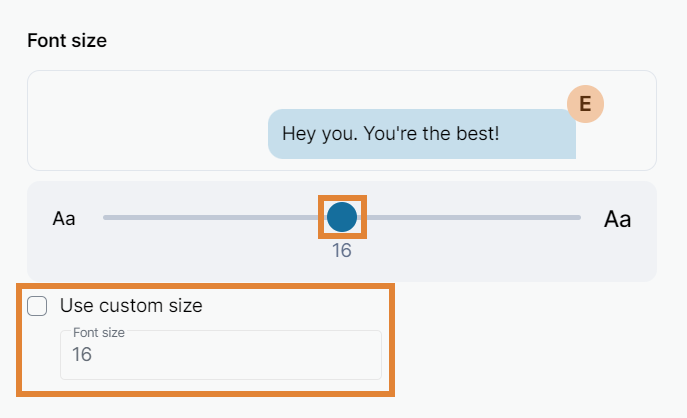The image size is (687, 418).
Task: Click slider track right of the thumb
Action: pos(470,217)
